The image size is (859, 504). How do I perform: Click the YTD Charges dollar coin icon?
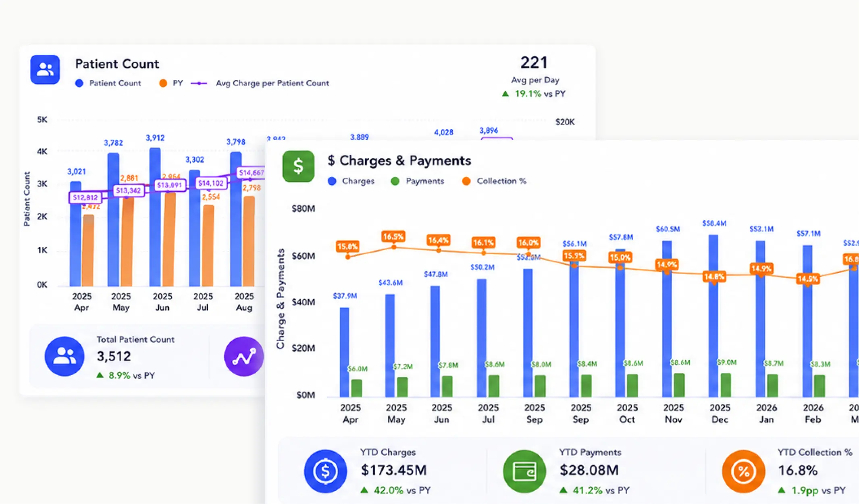pos(325,471)
